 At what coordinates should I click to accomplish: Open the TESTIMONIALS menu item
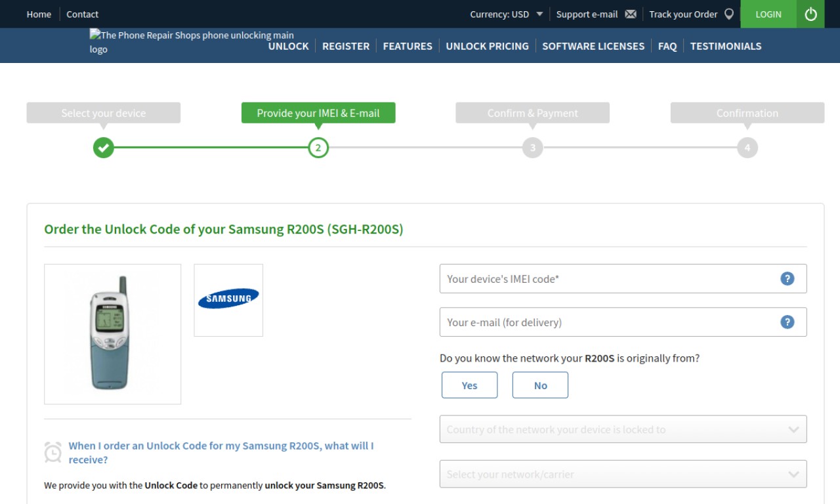point(726,46)
